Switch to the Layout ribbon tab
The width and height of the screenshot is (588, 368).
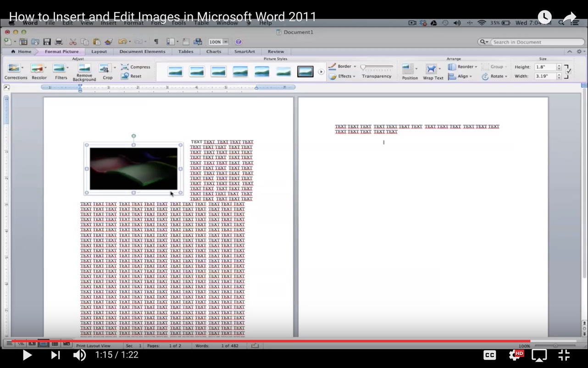(99, 51)
